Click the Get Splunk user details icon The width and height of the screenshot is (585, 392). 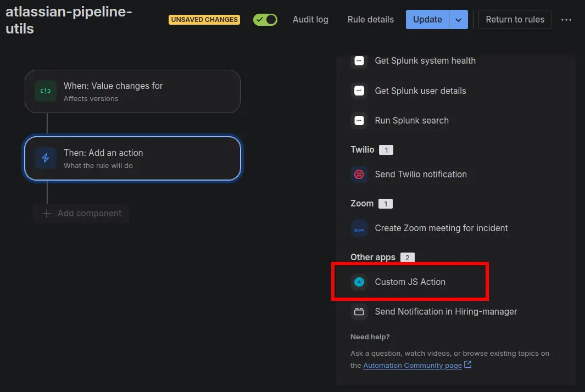tap(359, 91)
